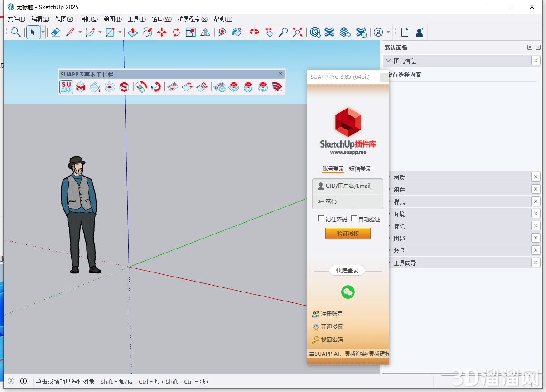Open the account icon dropdown arrow
The width and height of the screenshot is (546, 392).
click(388, 32)
